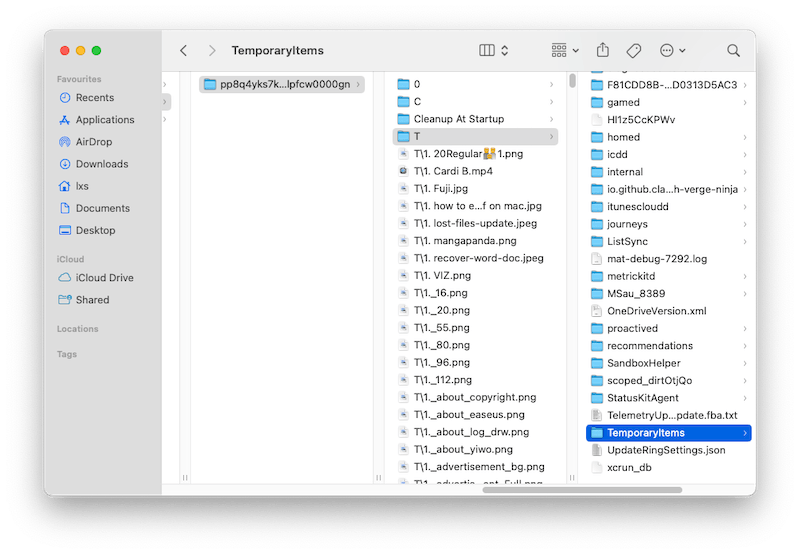Select file T\1. recover-word-doc.jpeg
This screenshot has width=800, height=554.
[x=476, y=258]
